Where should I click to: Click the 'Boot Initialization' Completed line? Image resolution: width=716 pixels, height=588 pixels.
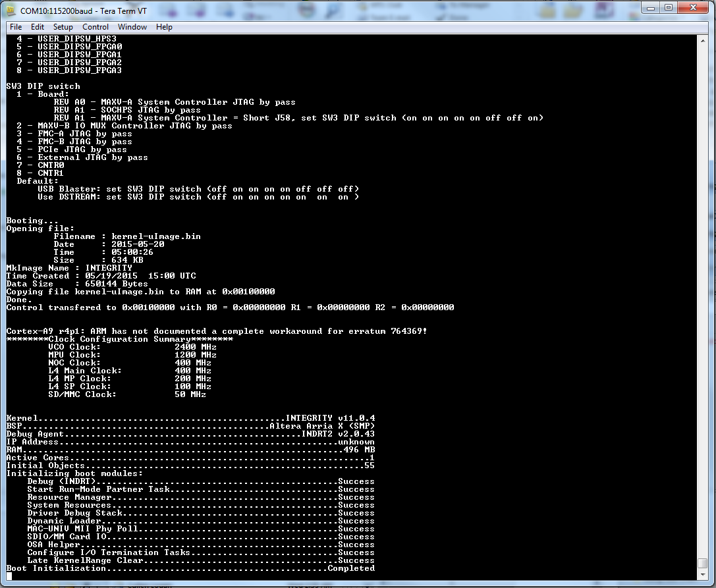coord(190,568)
